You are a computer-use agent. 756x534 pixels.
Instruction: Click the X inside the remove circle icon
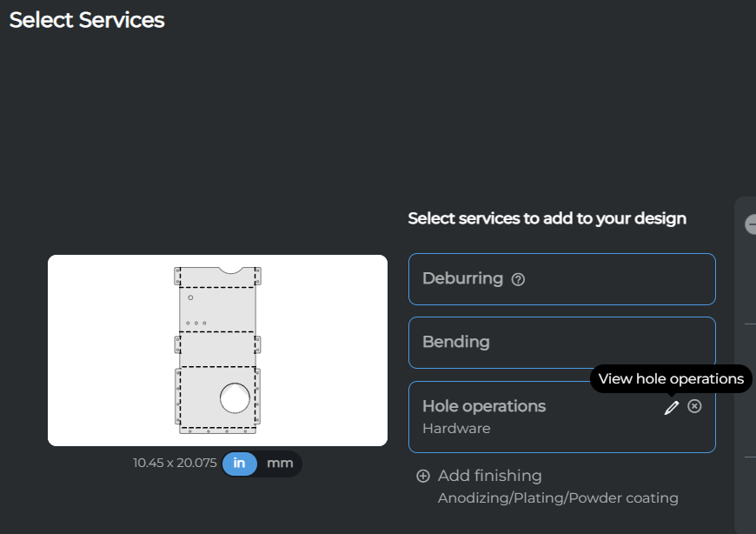coord(694,406)
